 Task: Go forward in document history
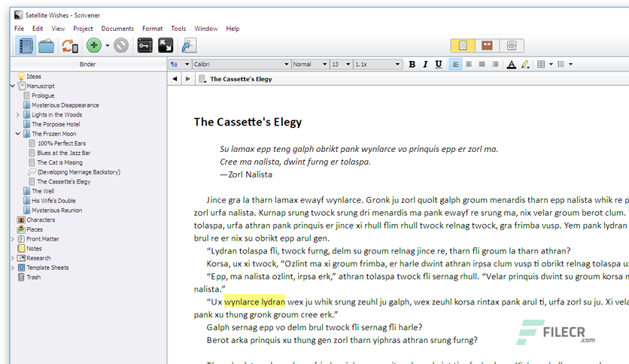[188, 79]
